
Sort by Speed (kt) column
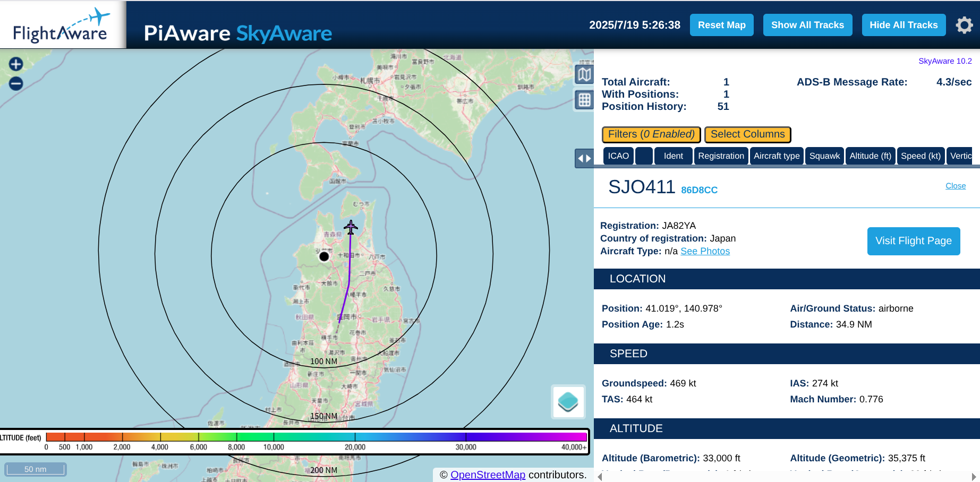click(x=921, y=156)
